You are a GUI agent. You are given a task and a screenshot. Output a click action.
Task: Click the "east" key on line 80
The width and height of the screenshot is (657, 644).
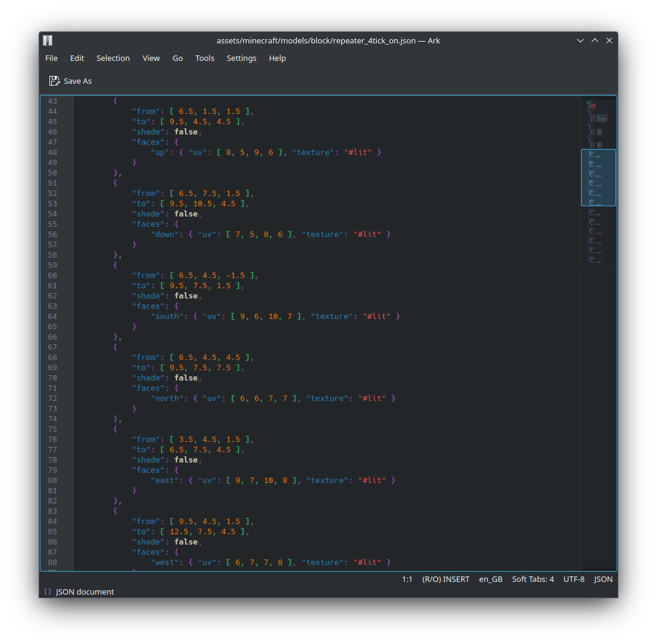coord(165,481)
